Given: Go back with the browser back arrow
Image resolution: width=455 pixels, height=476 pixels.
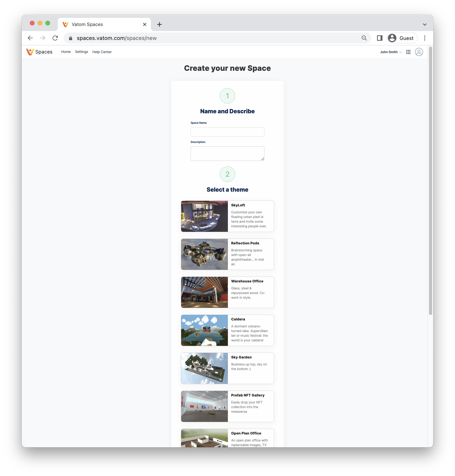Looking at the screenshot, I should (x=30, y=38).
